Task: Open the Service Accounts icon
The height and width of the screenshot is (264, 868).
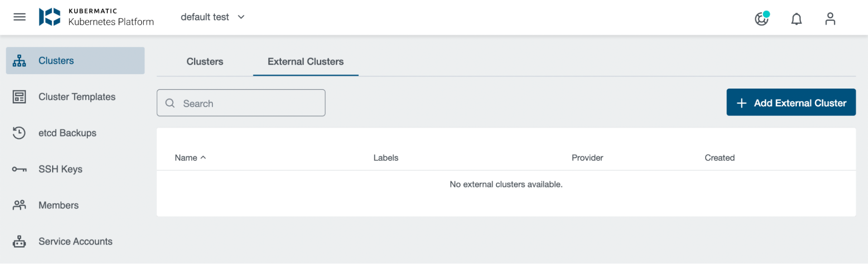Action: point(19,241)
